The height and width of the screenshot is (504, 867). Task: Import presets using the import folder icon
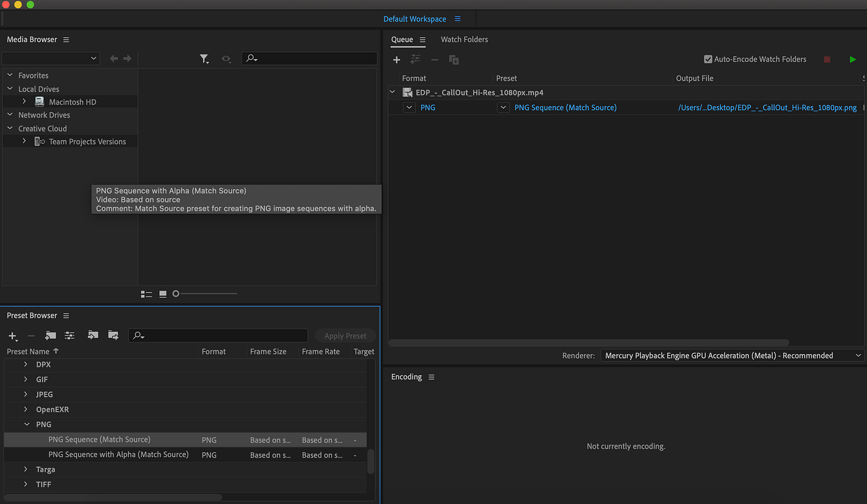pyautogui.click(x=93, y=336)
